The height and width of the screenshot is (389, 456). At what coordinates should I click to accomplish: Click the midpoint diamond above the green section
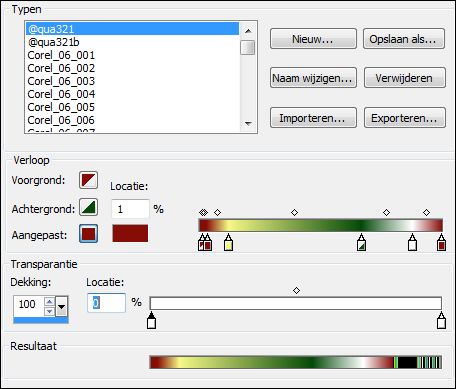click(294, 212)
